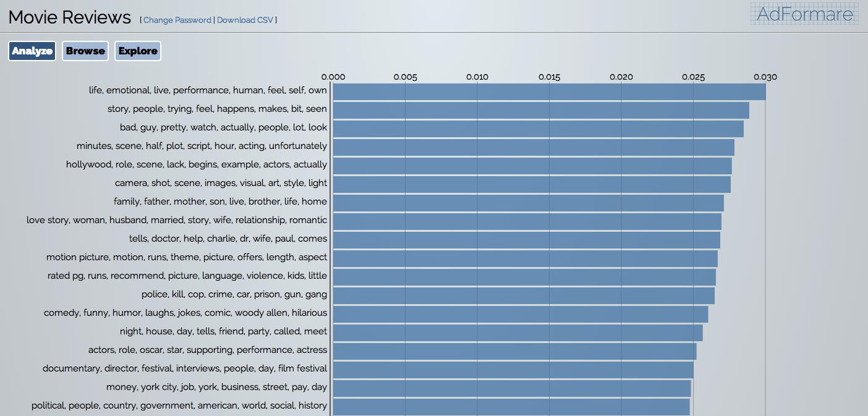The width and height of the screenshot is (868, 416).
Task: Select bar for 'money, york city, job' topic
Action: 512,388
